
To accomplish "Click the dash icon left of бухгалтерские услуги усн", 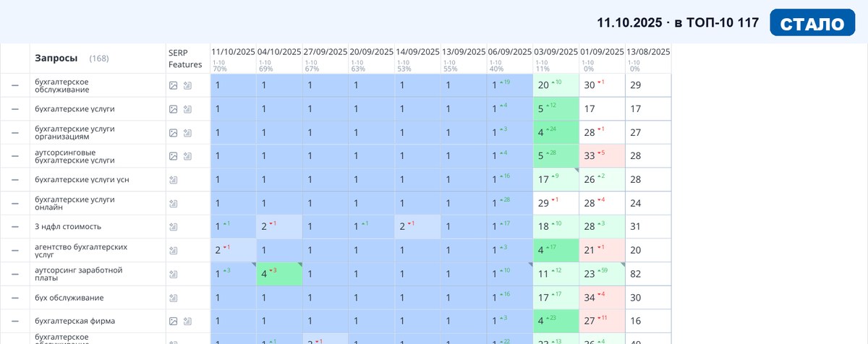I will pos(14,180).
